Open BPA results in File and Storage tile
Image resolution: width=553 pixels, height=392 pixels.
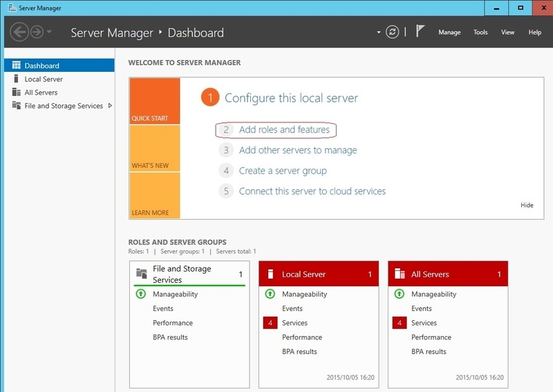tap(170, 337)
